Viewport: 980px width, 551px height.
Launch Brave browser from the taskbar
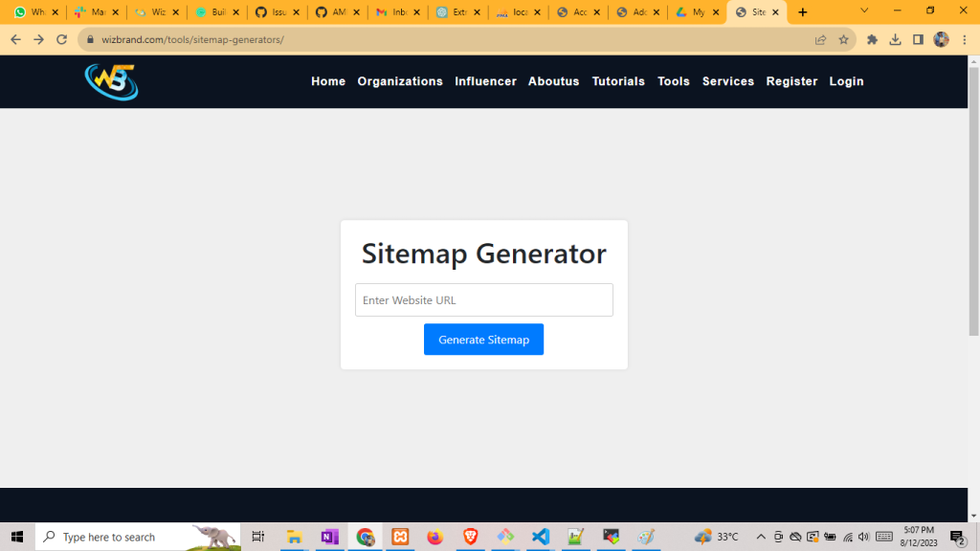[470, 537]
